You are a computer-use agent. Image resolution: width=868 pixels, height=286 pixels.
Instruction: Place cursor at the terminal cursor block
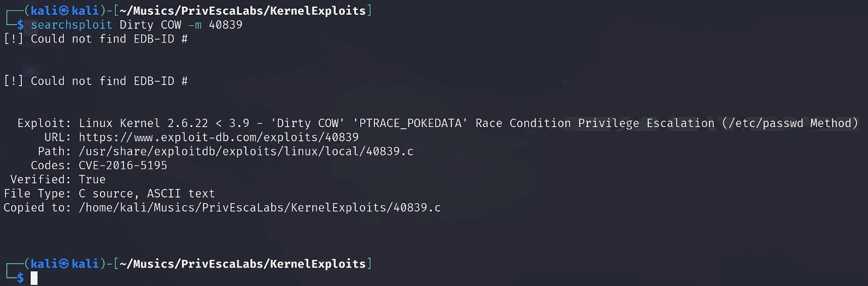point(34,278)
